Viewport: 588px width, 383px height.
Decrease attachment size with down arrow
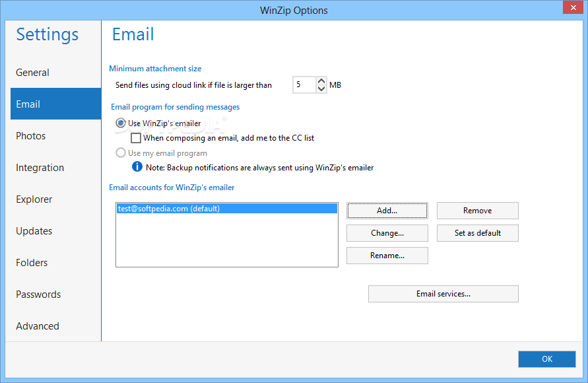pos(321,89)
